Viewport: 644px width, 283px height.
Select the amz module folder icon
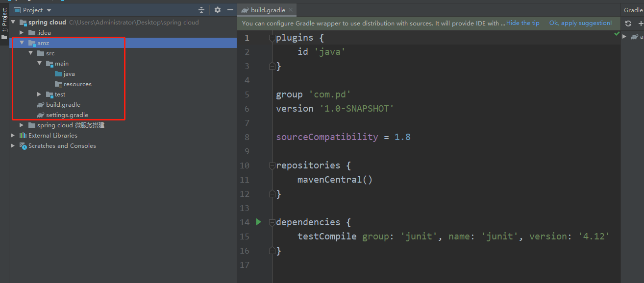coord(32,43)
